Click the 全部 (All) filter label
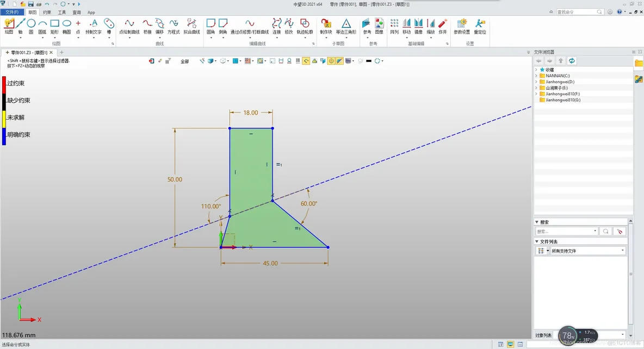 click(x=185, y=61)
